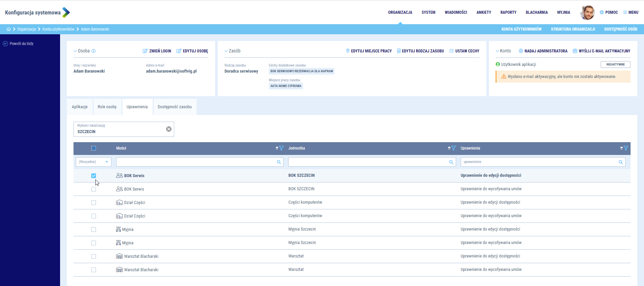Click info icon next to Osoba
The height and width of the screenshot is (286, 644).
[x=94, y=51]
